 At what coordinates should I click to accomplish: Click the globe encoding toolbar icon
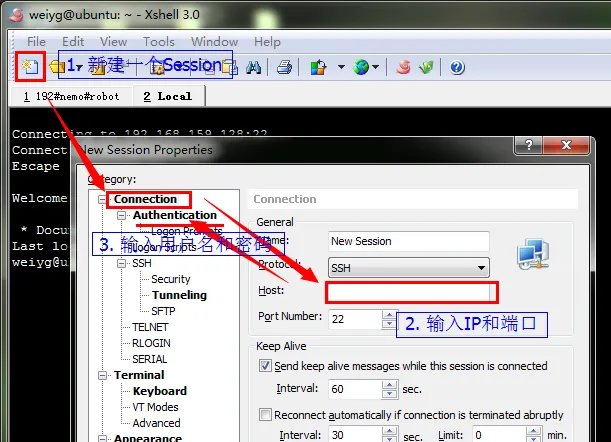361,67
